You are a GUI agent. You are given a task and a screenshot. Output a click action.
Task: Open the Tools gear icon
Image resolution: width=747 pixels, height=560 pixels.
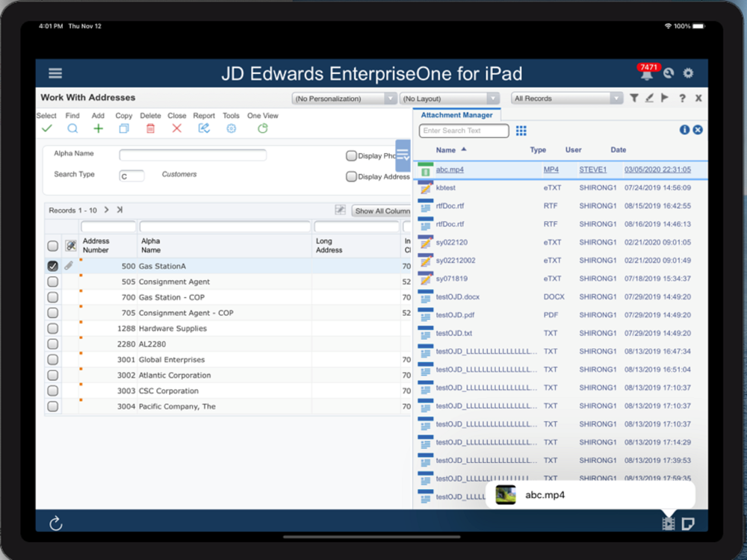(x=231, y=128)
